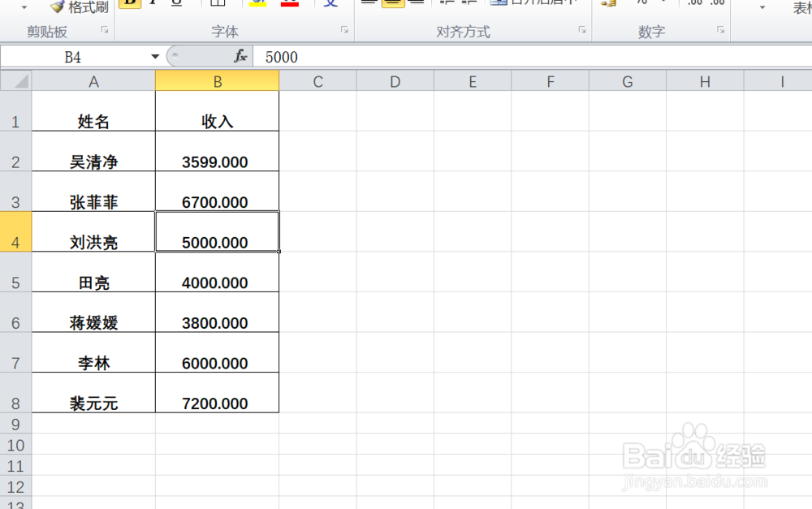Apply accounting number format icon
812x509 pixels.
click(607, 3)
